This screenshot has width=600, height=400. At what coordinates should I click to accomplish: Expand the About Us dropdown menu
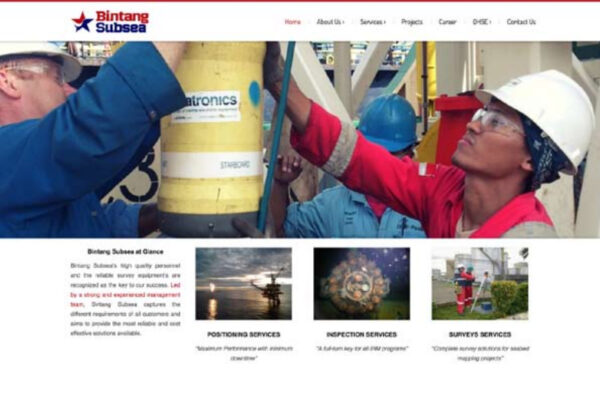pos(330,22)
